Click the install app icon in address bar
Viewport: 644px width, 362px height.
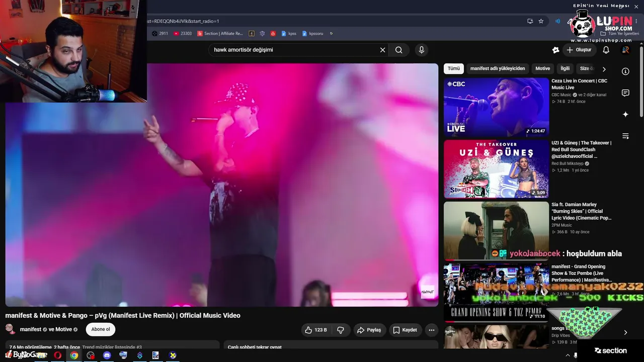point(530,21)
